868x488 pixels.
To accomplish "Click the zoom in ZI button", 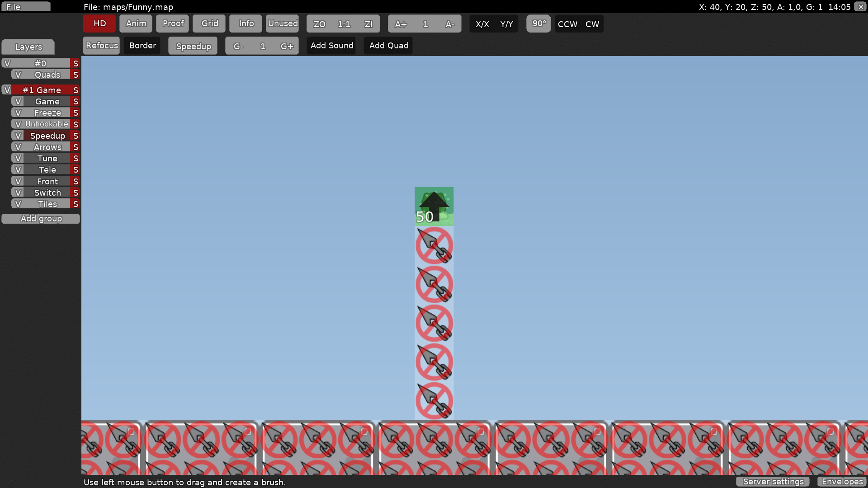I will [368, 24].
